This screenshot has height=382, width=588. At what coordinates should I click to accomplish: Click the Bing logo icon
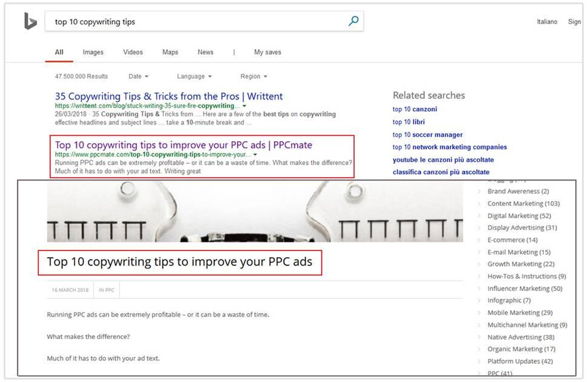coord(30,22)
